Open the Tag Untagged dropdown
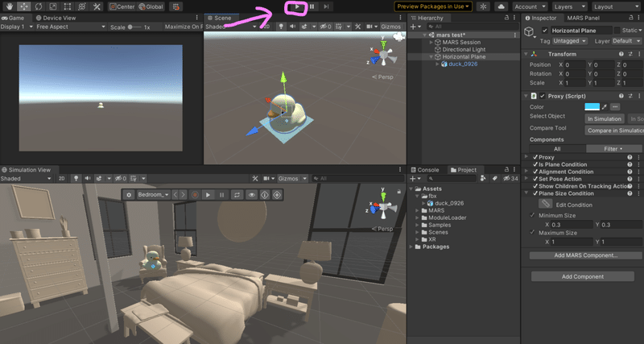Viewport: 644px width, 344px height. coord(570,41)
